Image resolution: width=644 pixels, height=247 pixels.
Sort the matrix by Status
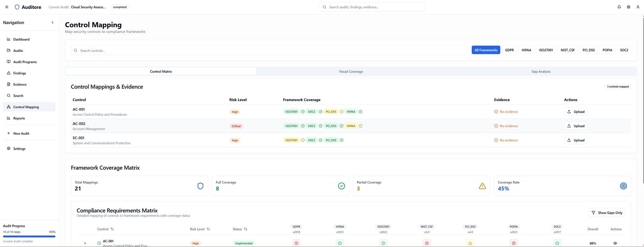click(240, 229)
